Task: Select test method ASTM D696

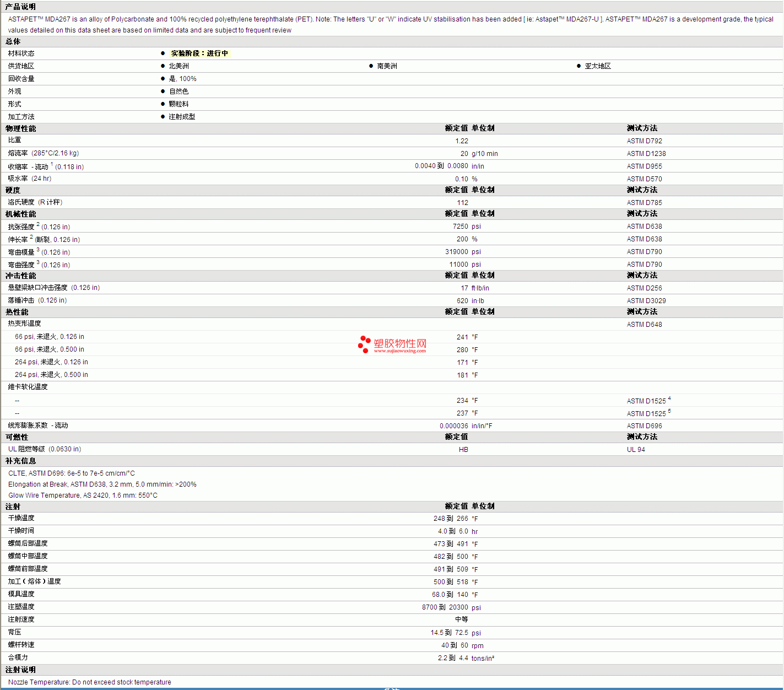Action: click(x=645, y=426)
